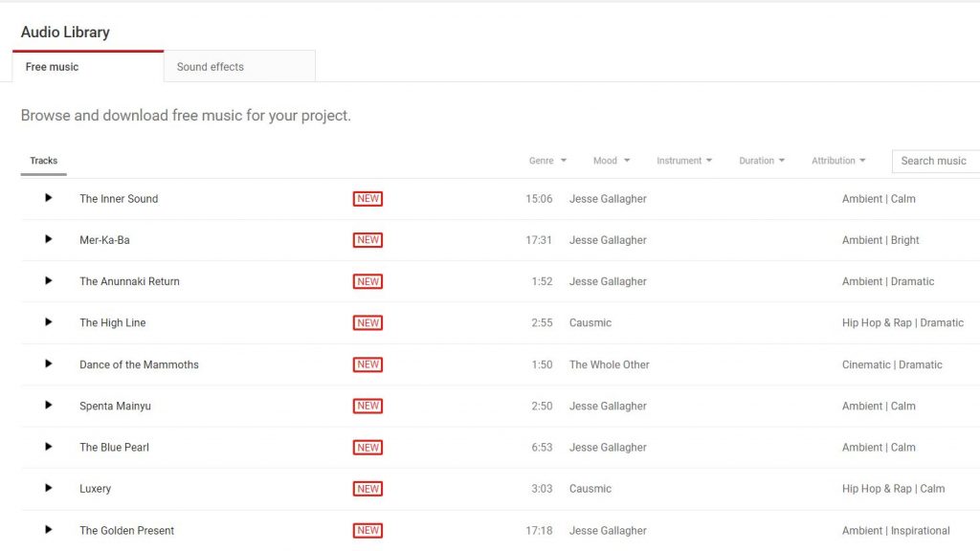980x551 pixels.
Task: Play the track The Golden Present
Action: (x=48, y=530)
